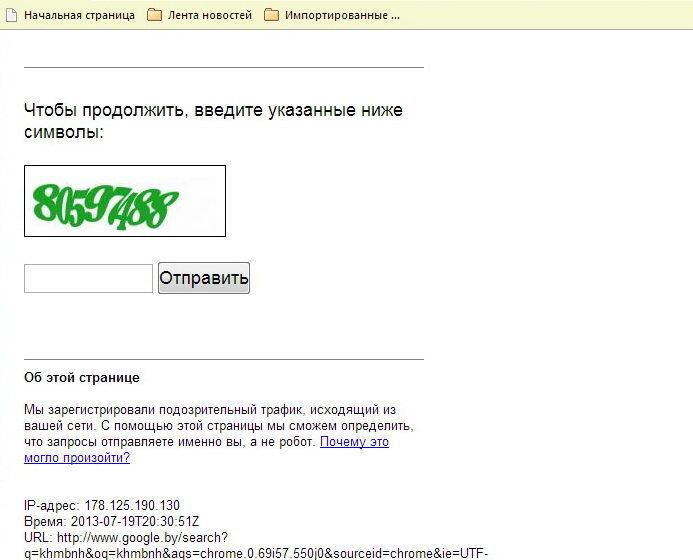Click the horizontal rule above Об этой странице

click(224, 358)
